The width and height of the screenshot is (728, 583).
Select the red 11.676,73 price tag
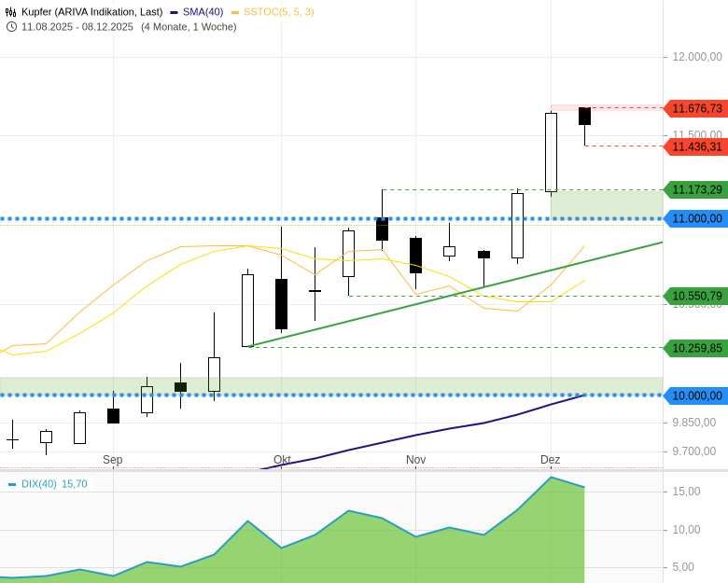tap(696, 108)
